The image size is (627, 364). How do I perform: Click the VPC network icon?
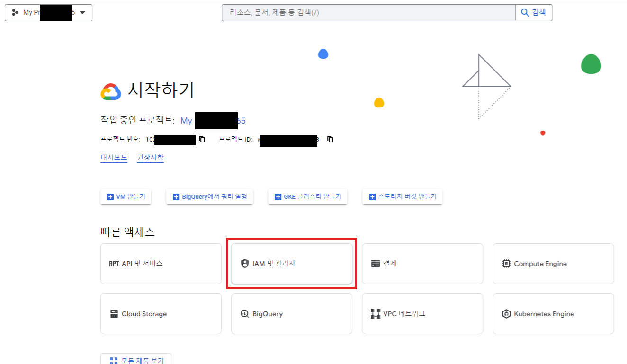[x=376, y=314]
